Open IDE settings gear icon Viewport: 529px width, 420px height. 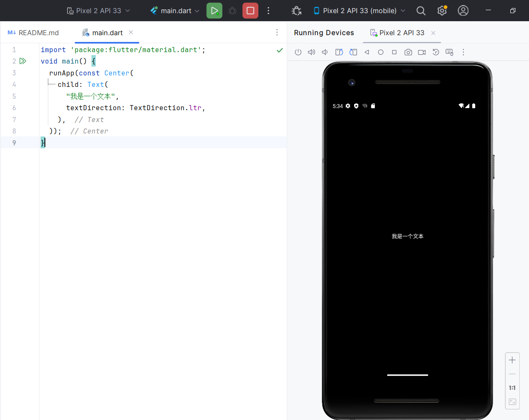442,11
